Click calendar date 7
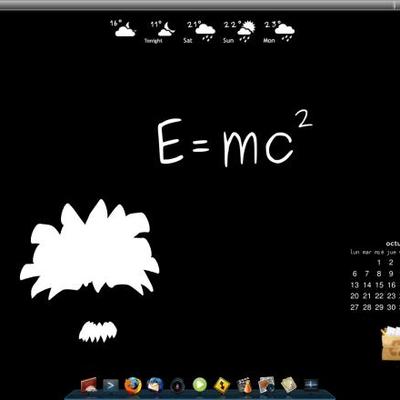 click(x=367, y=274)
